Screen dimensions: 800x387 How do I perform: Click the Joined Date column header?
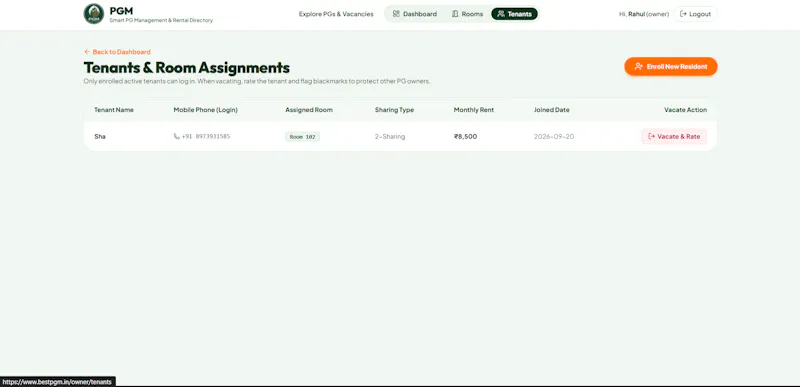click(552, 110)
